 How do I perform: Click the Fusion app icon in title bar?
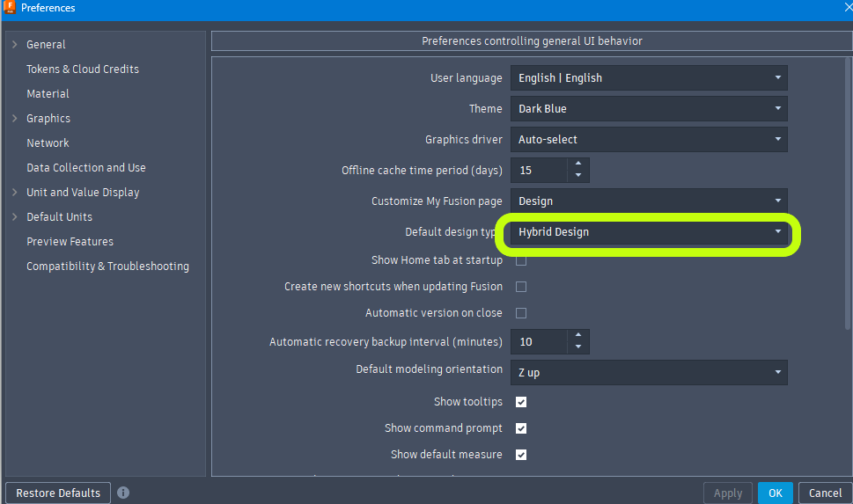pyautogui.click(x=10, y=8)
